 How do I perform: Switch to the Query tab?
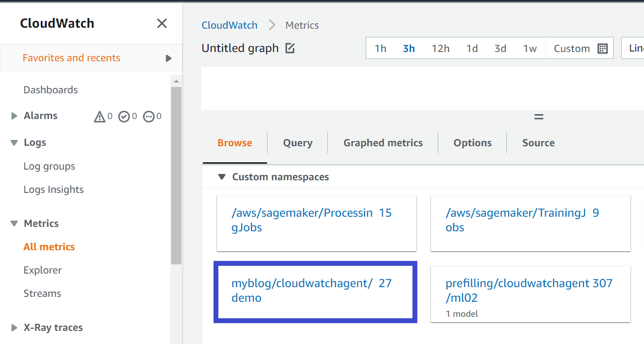coord(298,143)
